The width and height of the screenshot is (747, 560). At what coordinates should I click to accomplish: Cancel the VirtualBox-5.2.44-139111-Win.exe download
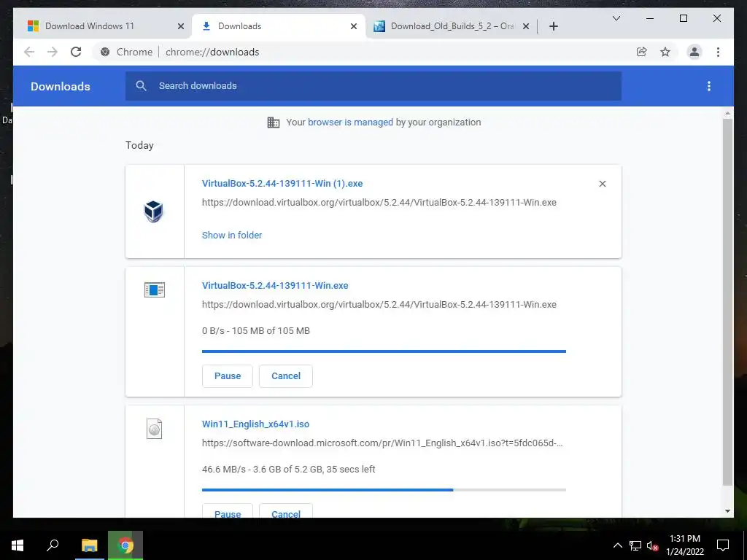tap(286, 376)
